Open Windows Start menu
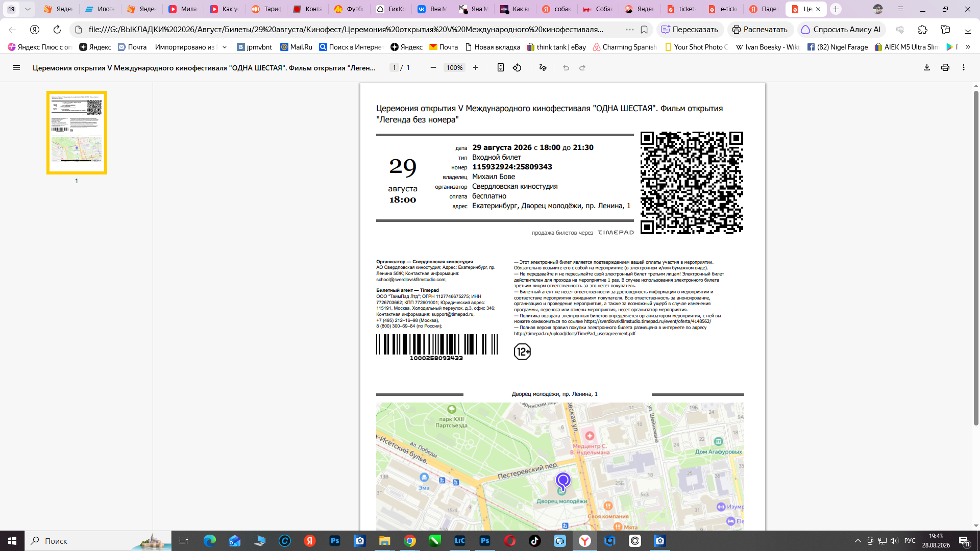This screenshot has width=980, height=551. pyautogui.click(x=12, y=541)
